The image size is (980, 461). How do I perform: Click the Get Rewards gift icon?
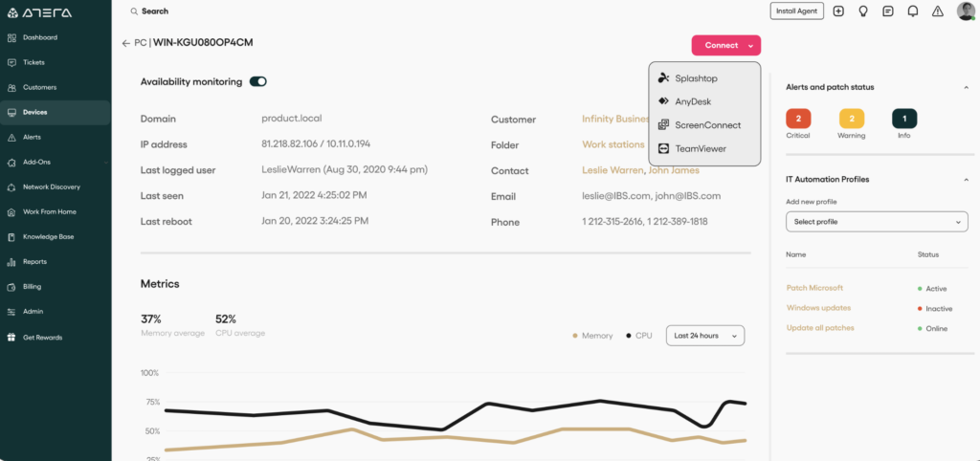pyautogui.click(x=11, y=338)
